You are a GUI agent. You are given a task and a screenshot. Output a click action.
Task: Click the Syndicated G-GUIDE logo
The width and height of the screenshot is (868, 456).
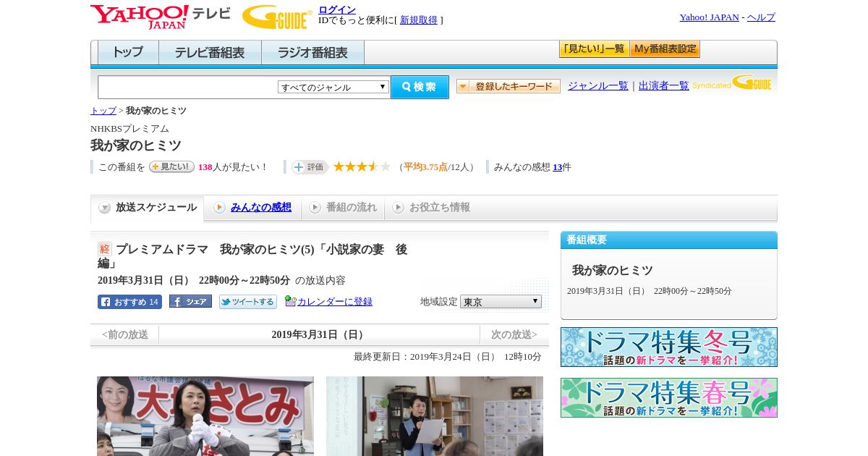pyautogui.click(x=731, y=83)
